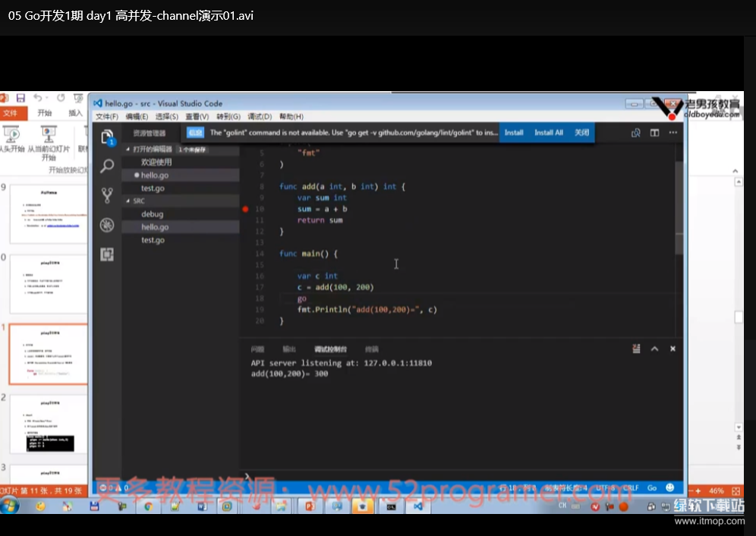Viewport: 756px width, 536px height.
Task: Click the Undo icon in PowerPoint's quick access toolbar
Action: (38, 98)
